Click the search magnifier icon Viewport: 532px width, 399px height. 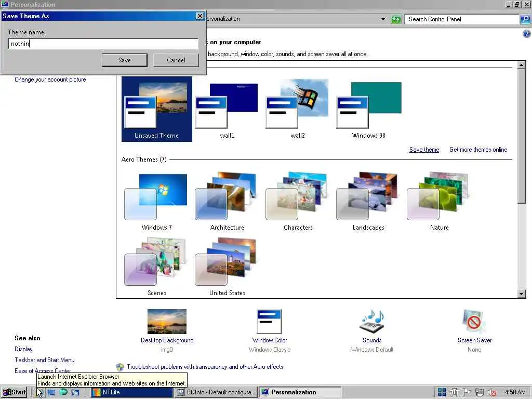pos(525,19)
